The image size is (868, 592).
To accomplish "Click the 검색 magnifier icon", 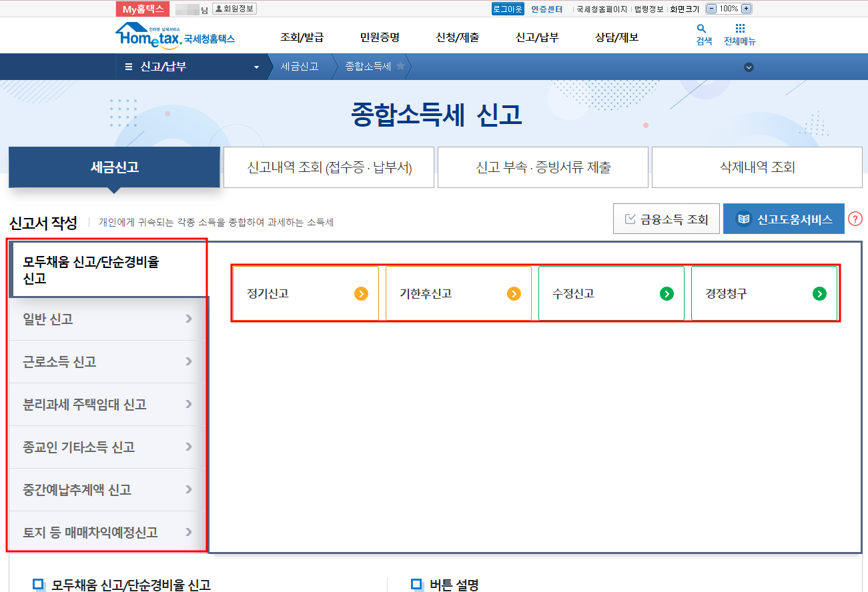I will tap(701, 29).
